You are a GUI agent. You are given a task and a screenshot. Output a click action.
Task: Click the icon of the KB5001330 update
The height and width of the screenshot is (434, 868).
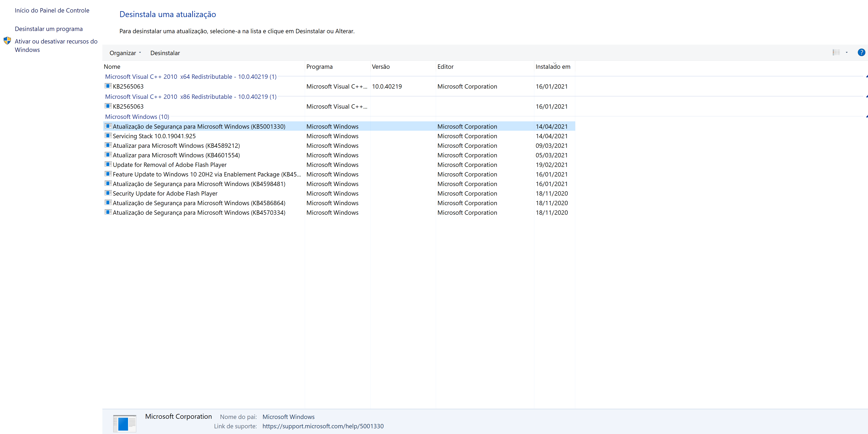pos(108,126)
